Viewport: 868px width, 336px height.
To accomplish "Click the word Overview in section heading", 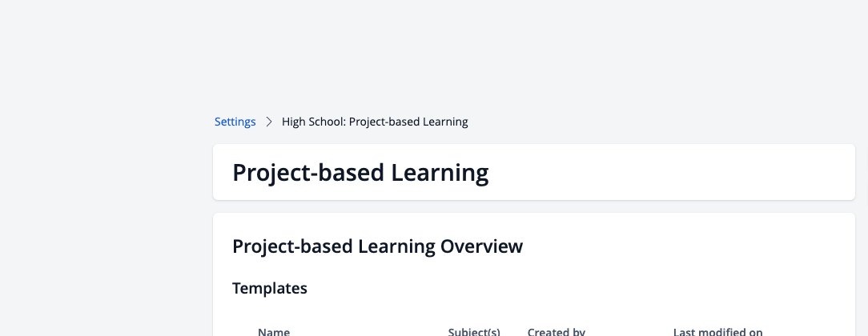I will (481, 246).
